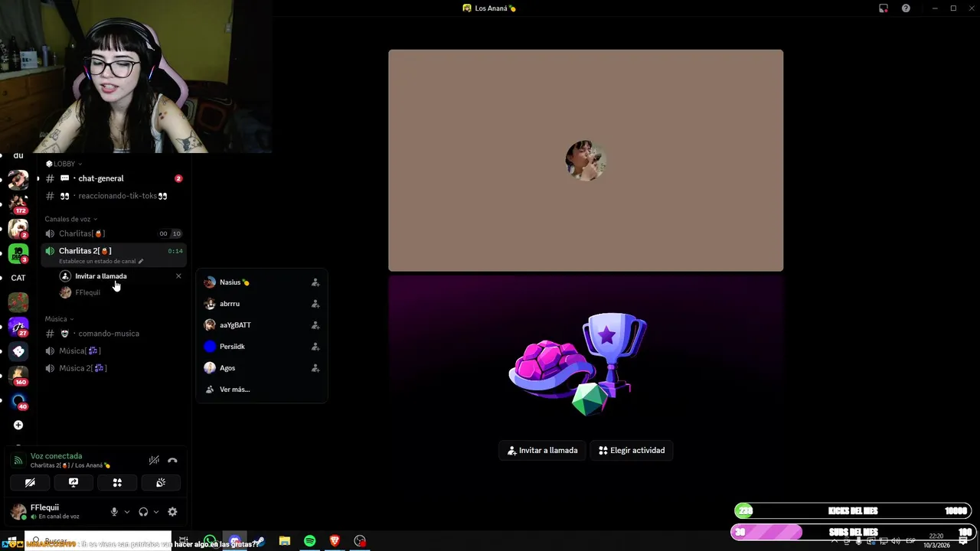Click Invitar a llamada in channel list
This screenshot has width=980, height=551.
tap(101, 276)
